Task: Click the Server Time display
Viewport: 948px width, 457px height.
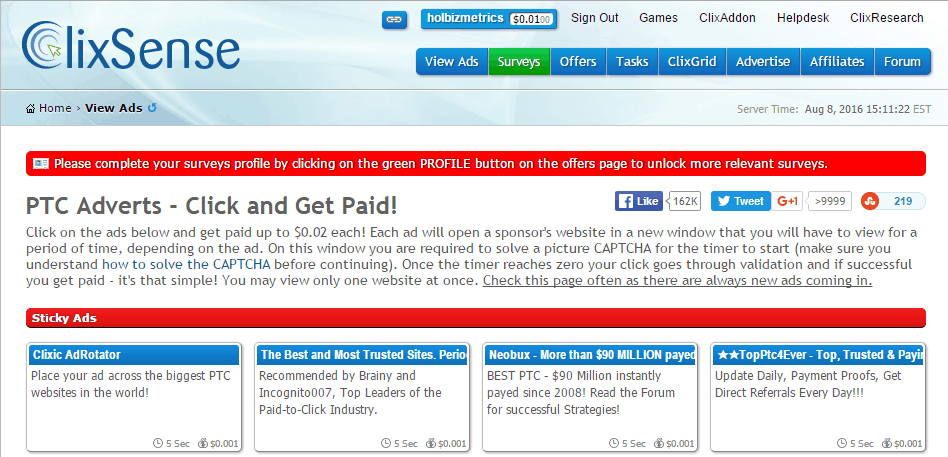Action: [834, 109]
